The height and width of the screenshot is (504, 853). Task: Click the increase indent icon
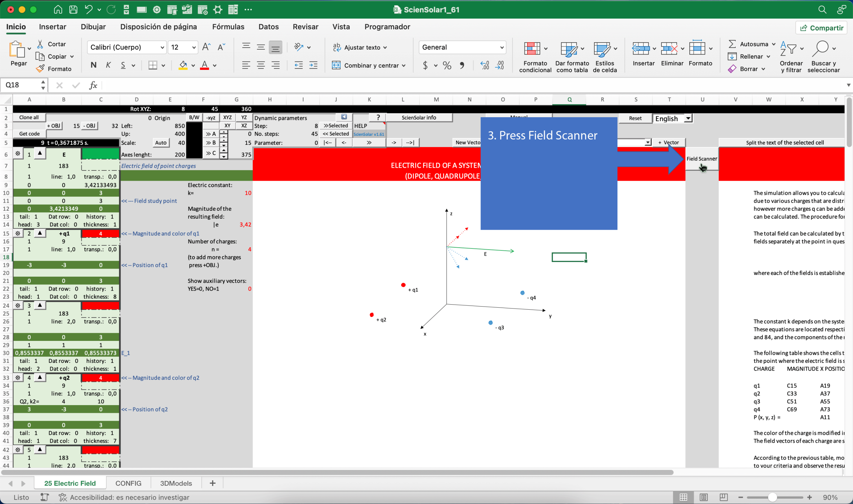[313, 65]
